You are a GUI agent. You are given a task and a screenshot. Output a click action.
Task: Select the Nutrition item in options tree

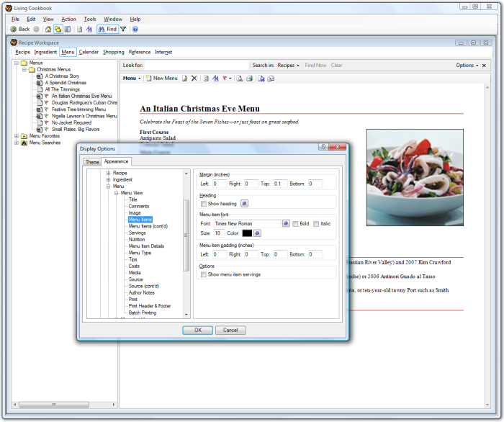137,239
